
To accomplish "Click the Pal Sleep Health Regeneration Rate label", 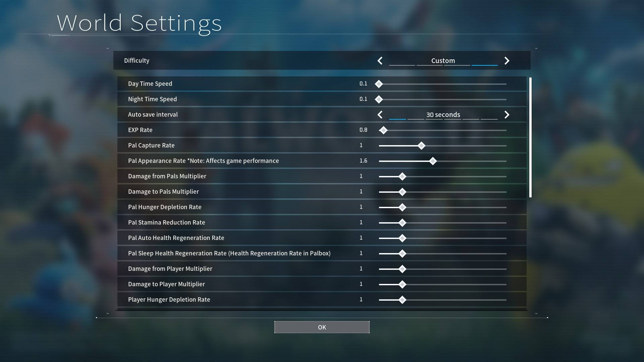I will (x=229, y=253).
